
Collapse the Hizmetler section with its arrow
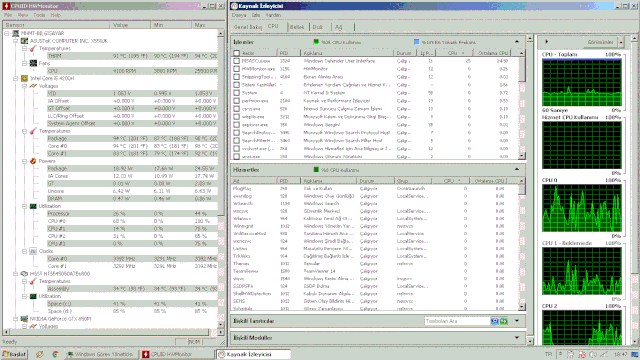point(517,169)
